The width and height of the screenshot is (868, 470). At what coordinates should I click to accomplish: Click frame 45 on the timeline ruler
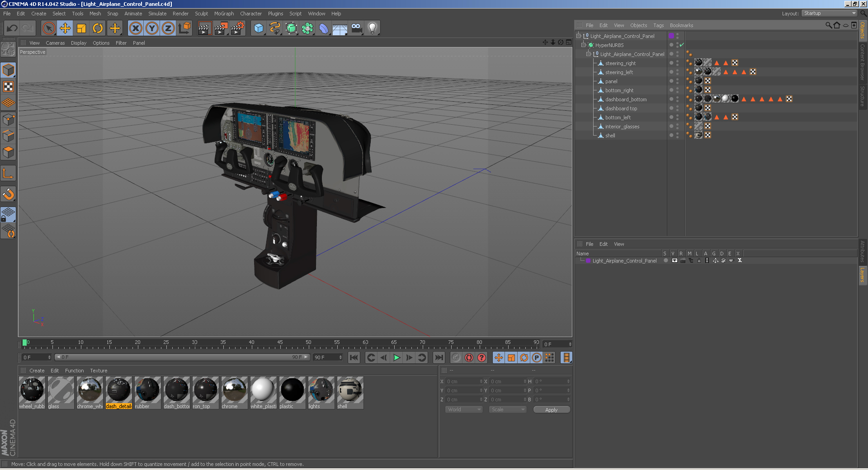pos(280,343)
